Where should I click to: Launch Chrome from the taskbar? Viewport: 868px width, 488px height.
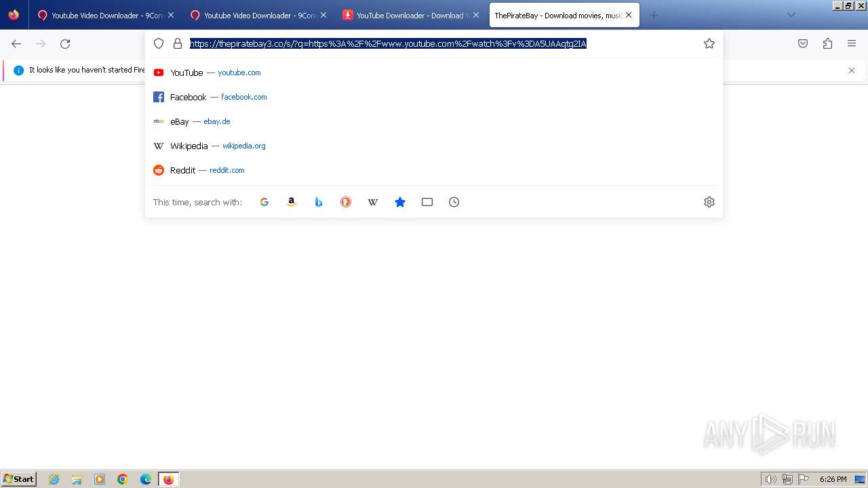click(x=123, y=479)
